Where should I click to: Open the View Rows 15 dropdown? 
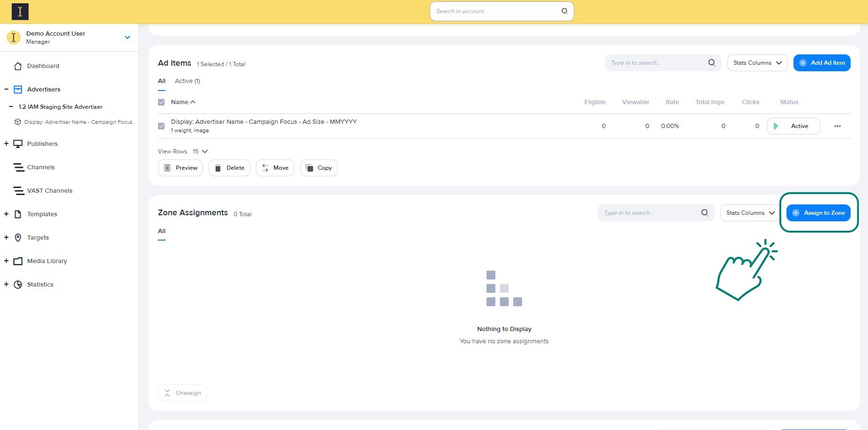coord(200,151)
